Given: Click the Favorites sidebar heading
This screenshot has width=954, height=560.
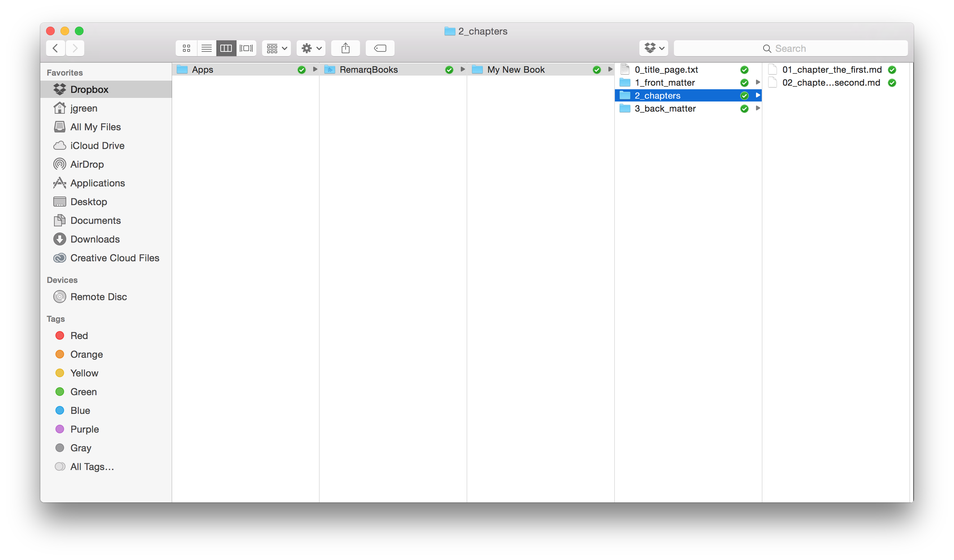Looking at the screenshot, I should 65,73.
